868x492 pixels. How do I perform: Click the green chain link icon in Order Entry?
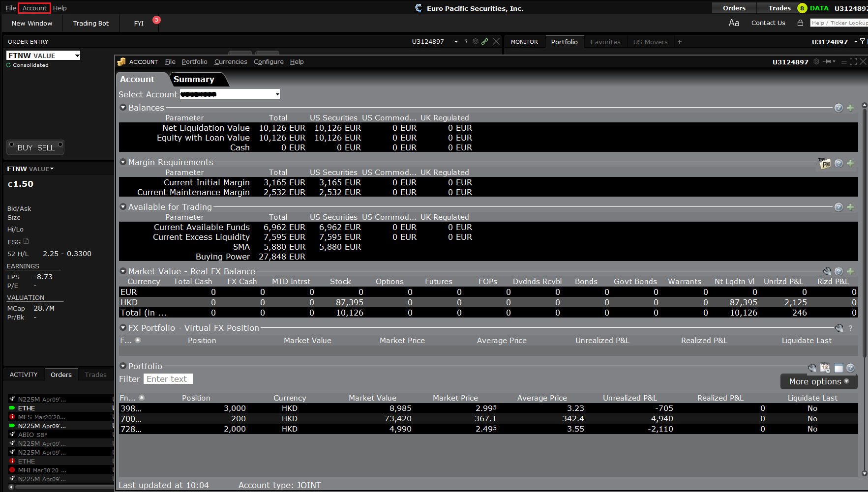pyautogui.click(x=485, y=42)
